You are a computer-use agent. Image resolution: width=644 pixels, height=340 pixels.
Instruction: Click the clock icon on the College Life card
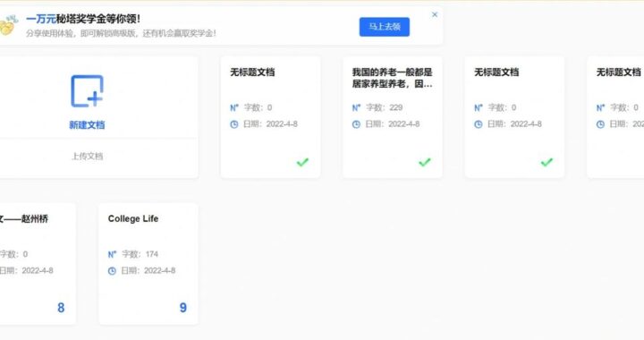point(112,271)
